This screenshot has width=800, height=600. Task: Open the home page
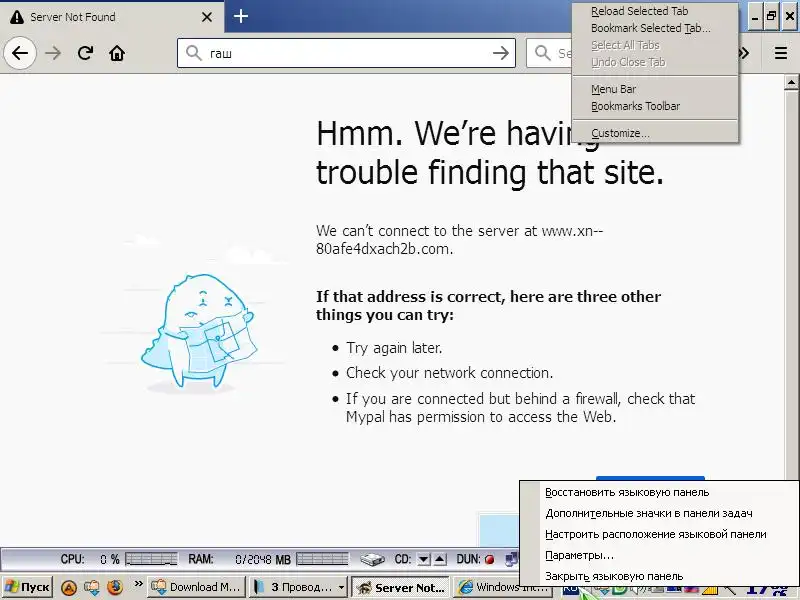(117, 53)
